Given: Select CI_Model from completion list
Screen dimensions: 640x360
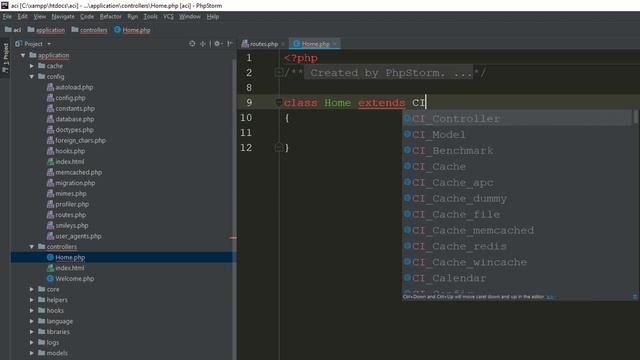Looking at the screenshot, I should pyautogui.click(x=517, y=135).
